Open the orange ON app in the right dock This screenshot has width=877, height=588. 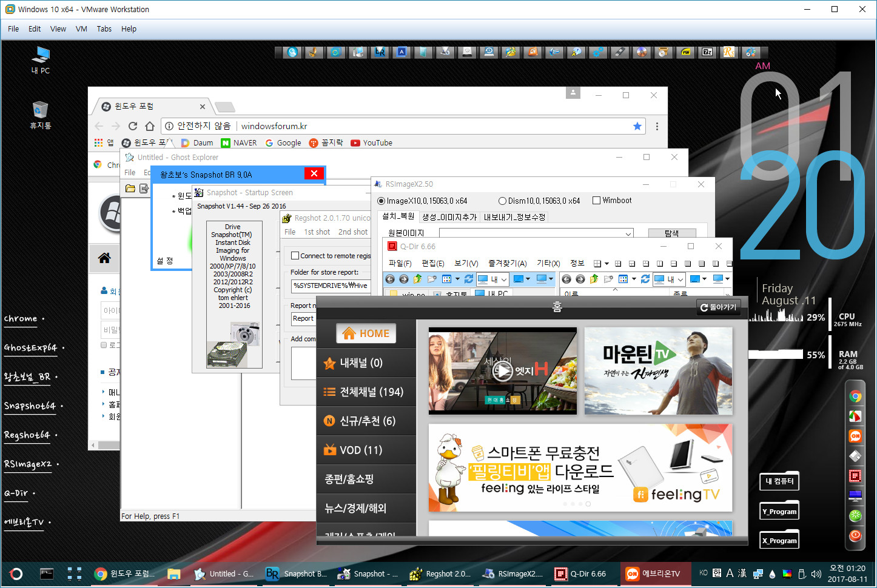[855, 436]
